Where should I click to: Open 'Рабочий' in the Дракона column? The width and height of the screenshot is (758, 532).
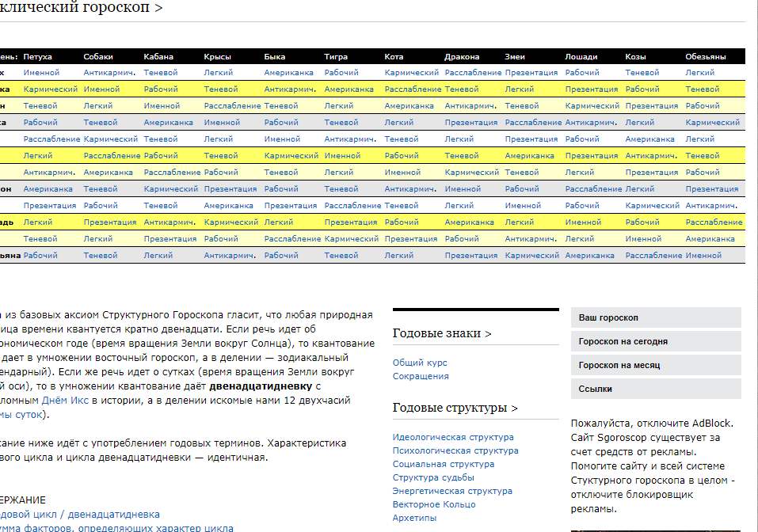click(462, 239)
